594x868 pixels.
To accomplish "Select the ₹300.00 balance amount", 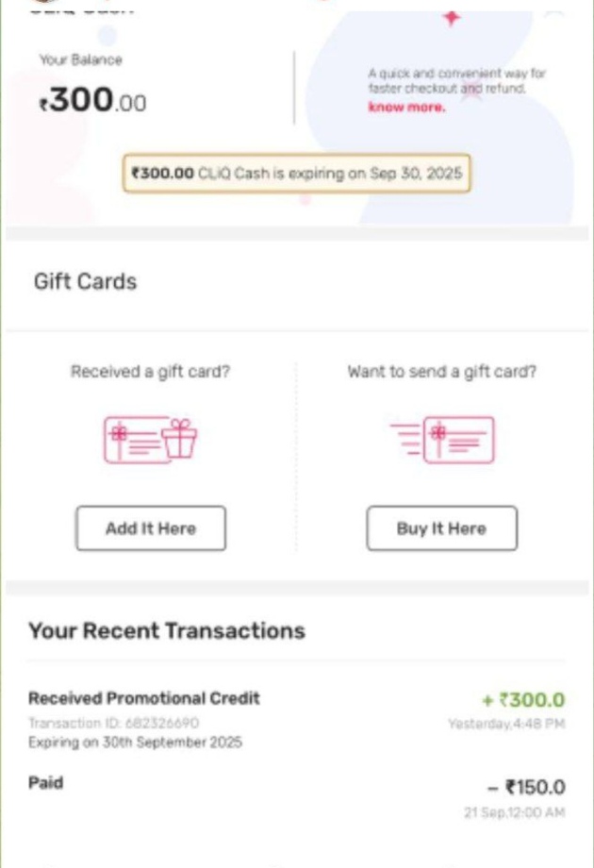I will coord(92,100).
